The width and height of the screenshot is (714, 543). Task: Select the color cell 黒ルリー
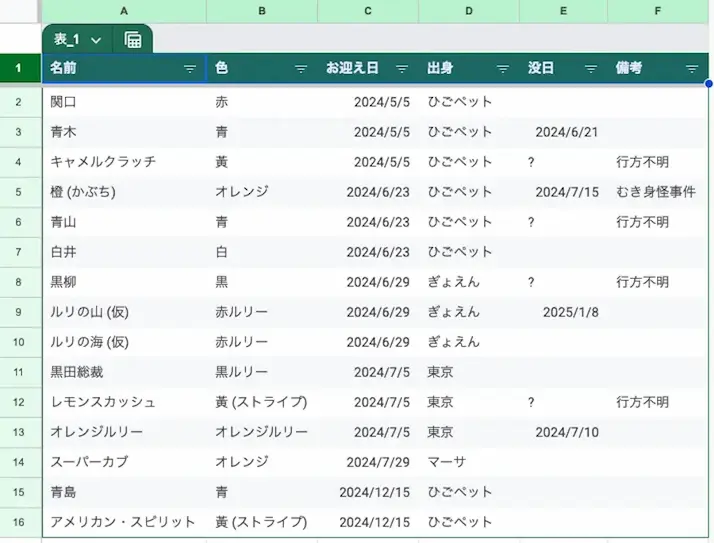[x=262, y=372]
